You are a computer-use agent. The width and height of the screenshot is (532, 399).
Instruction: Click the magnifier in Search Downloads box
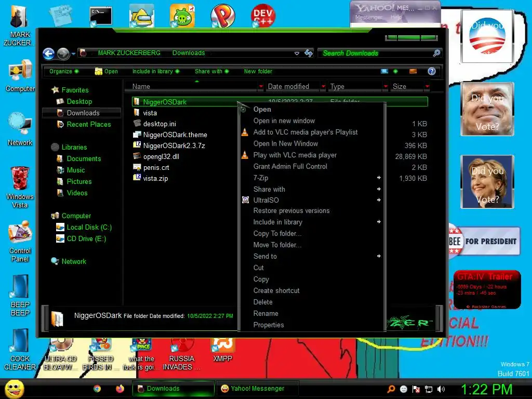click(x=436, y=53)
